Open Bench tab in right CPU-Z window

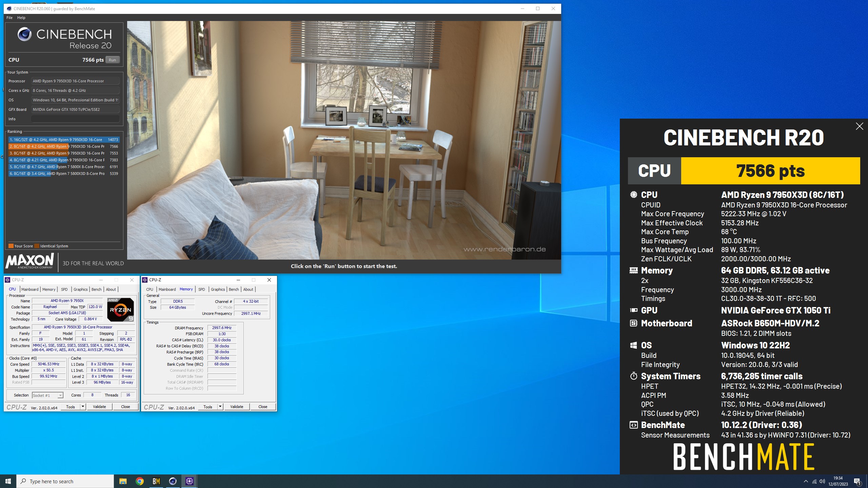(x=234, y=289)
